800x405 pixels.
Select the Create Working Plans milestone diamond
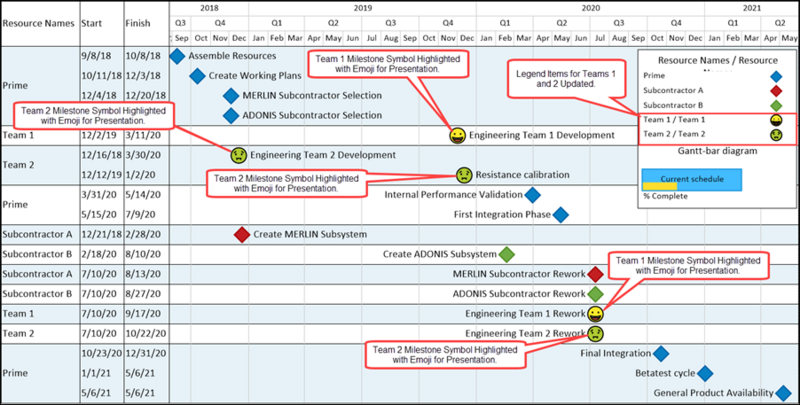(197, 76)
